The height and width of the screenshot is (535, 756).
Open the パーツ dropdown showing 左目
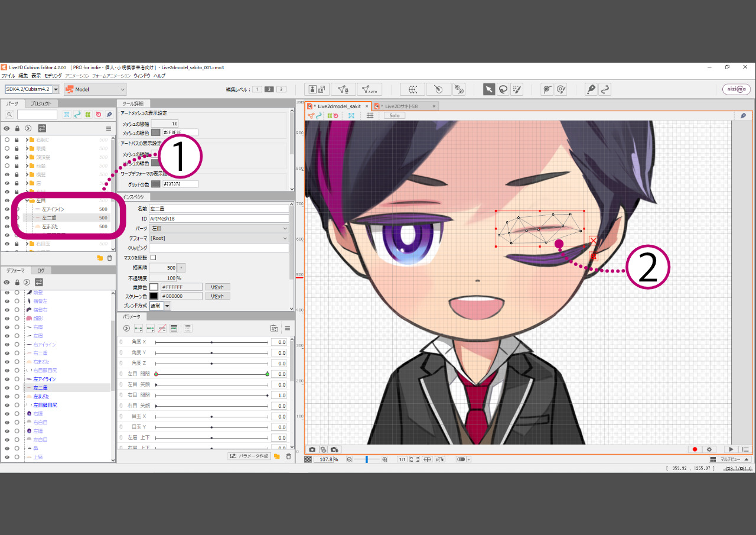tap(219, 228)
